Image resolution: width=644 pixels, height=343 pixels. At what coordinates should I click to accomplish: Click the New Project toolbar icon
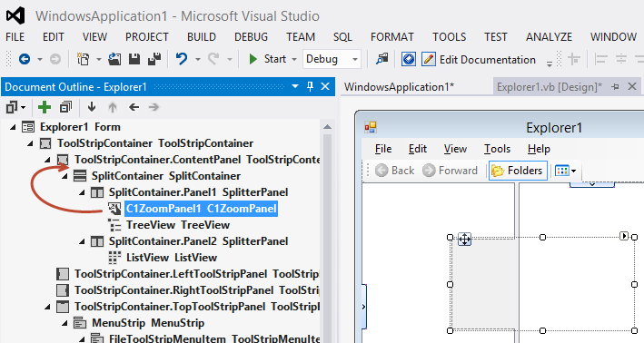(x=84, y=59)
